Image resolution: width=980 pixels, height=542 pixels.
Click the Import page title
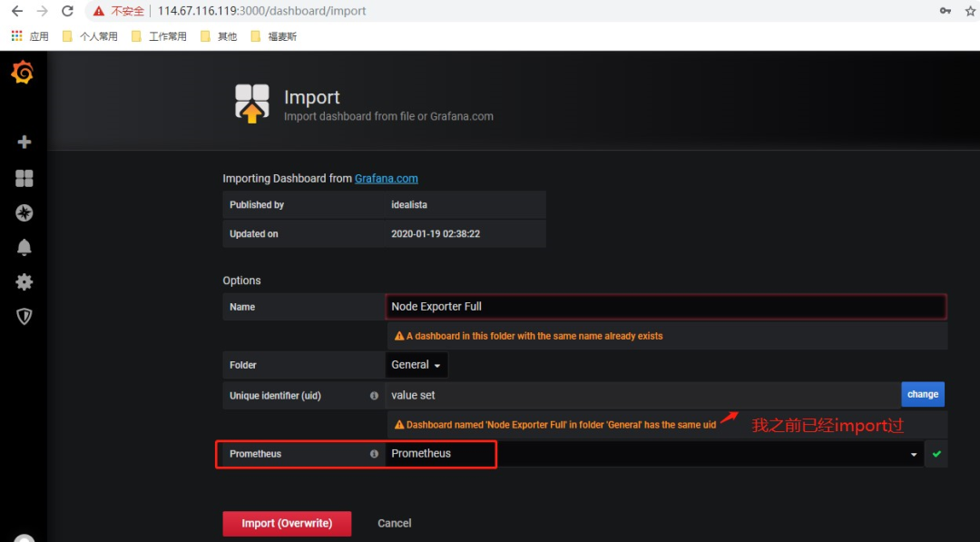(312, 97)
